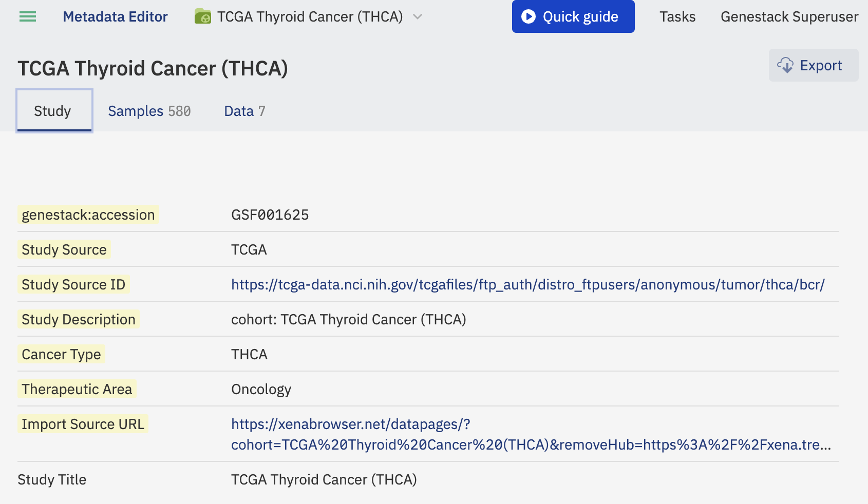Open the hamburger navigation menu
This screenshot has width=868, height=504.
(x=28, y=17)
